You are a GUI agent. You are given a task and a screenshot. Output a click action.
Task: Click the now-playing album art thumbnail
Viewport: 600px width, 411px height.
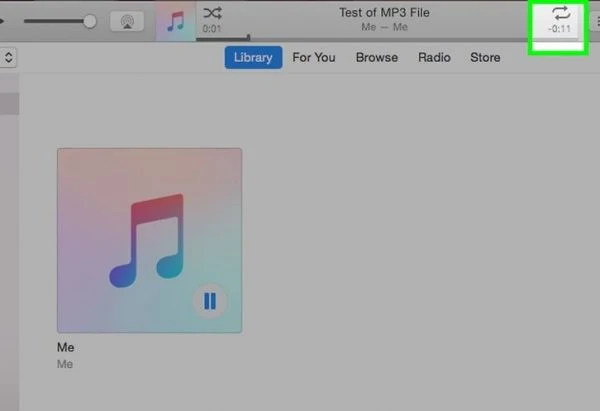pos(176,21)
